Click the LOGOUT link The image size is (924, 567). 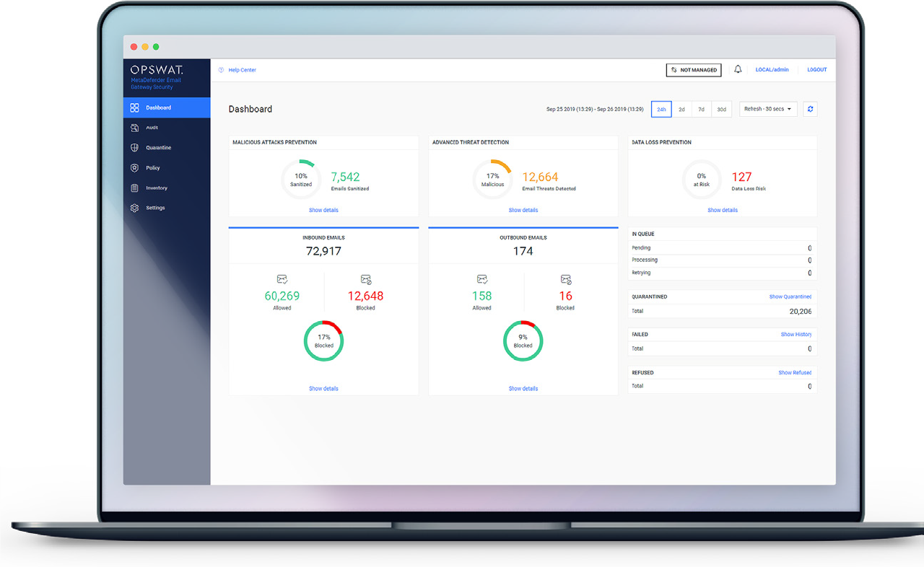pyautogui.click(x=816, y=70)
